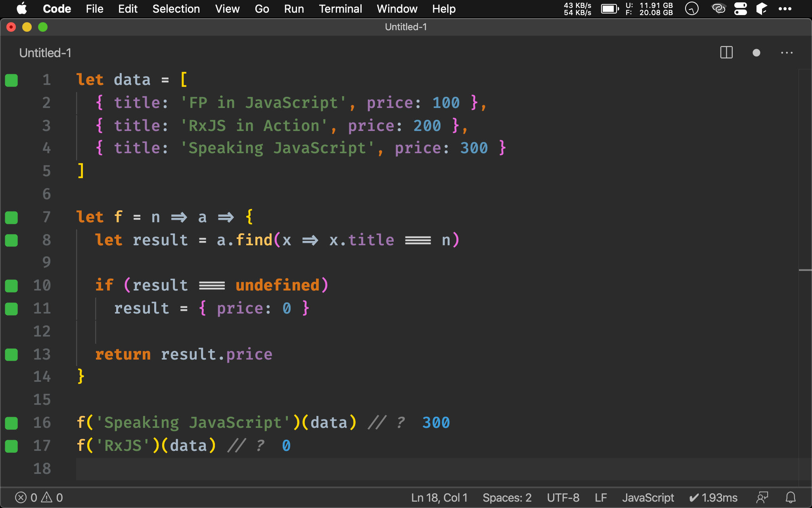Click Ln 18, Col 1 to go to line
Screen dimensions: 812x508
tap(439, 498)
